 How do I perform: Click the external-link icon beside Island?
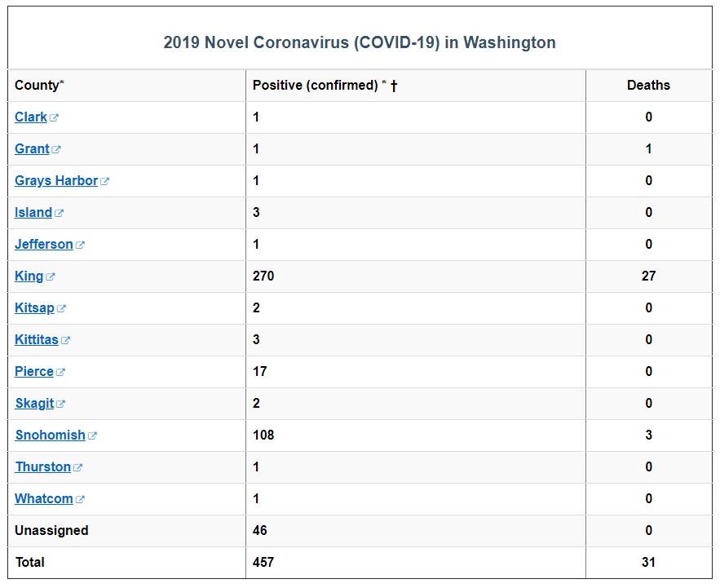[59, 212]
